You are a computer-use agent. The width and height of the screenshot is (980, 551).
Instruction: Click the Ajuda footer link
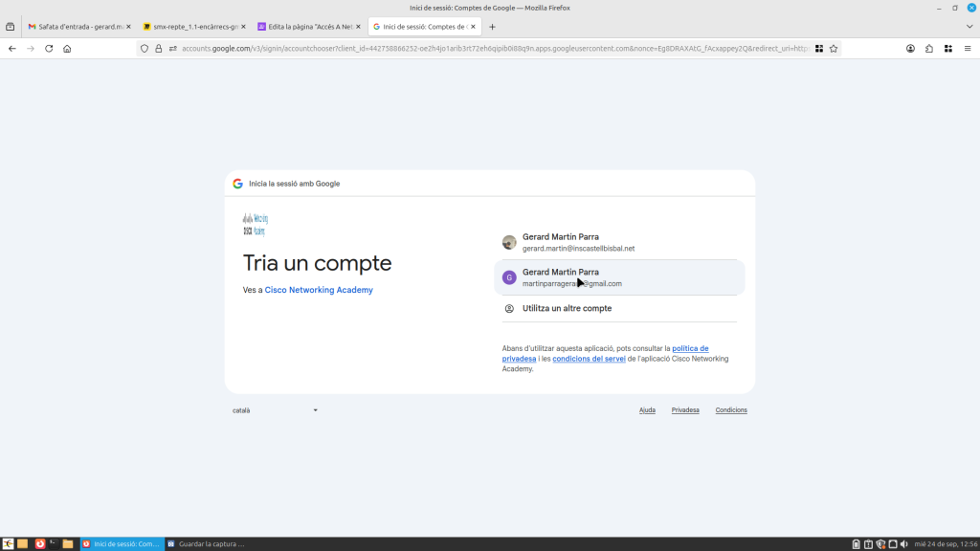[647, 410]
